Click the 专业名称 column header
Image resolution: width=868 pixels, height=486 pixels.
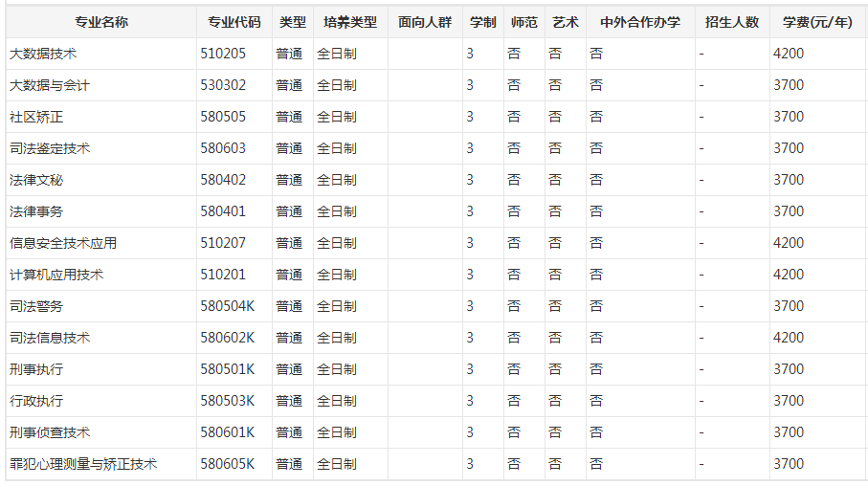(x=101, y=22)
